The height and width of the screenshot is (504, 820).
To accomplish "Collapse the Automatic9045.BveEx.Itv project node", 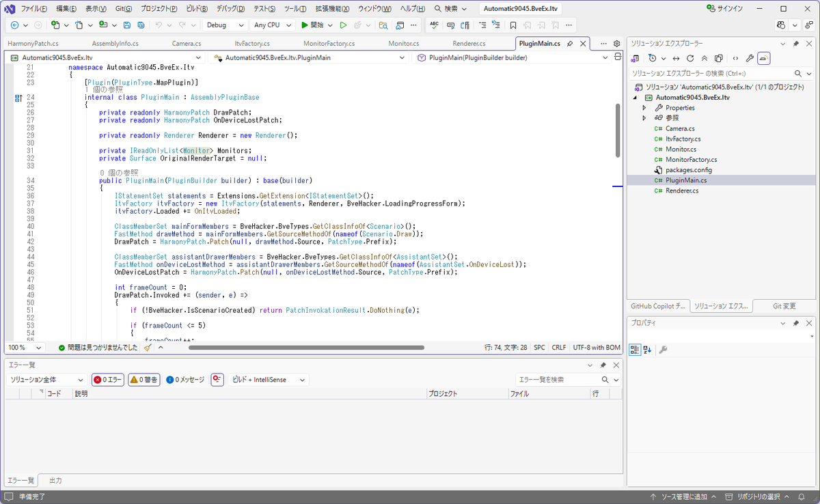I will [x=635, y=98].
